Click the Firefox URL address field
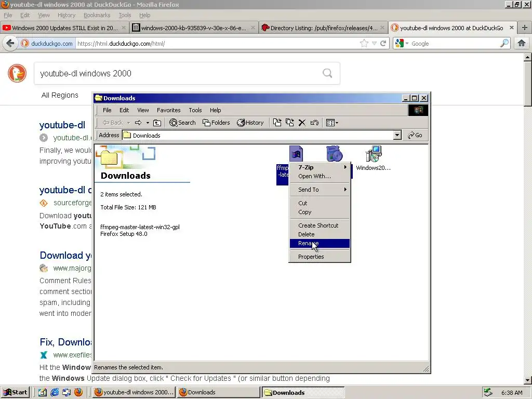This screenshot has width=532, height=399. (217, 44)
